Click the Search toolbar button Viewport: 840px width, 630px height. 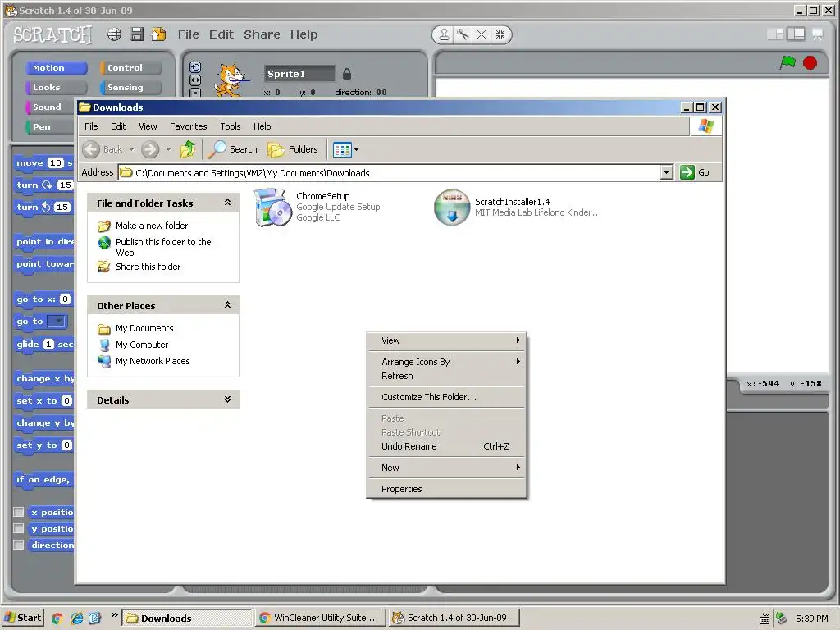[x=232, y=149]
